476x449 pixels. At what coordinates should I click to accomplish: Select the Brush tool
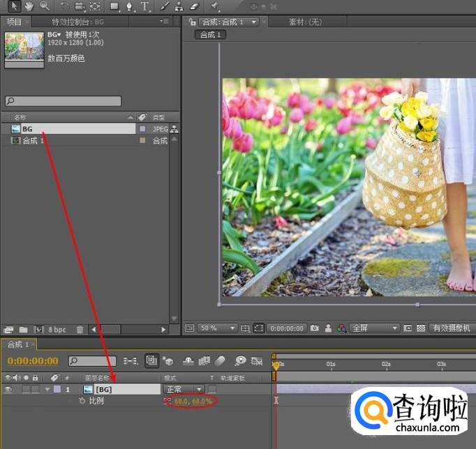tap(165, 6)
